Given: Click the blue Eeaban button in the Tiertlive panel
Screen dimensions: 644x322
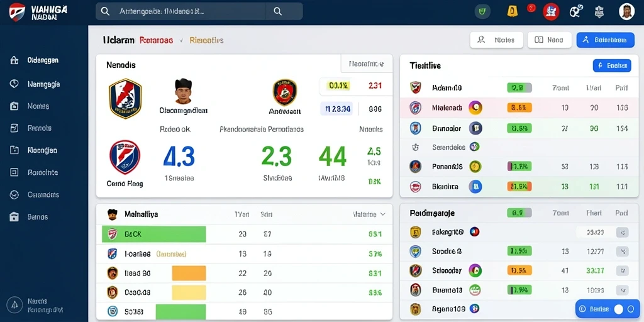Looking at the screenshot, I should [612, 65].
